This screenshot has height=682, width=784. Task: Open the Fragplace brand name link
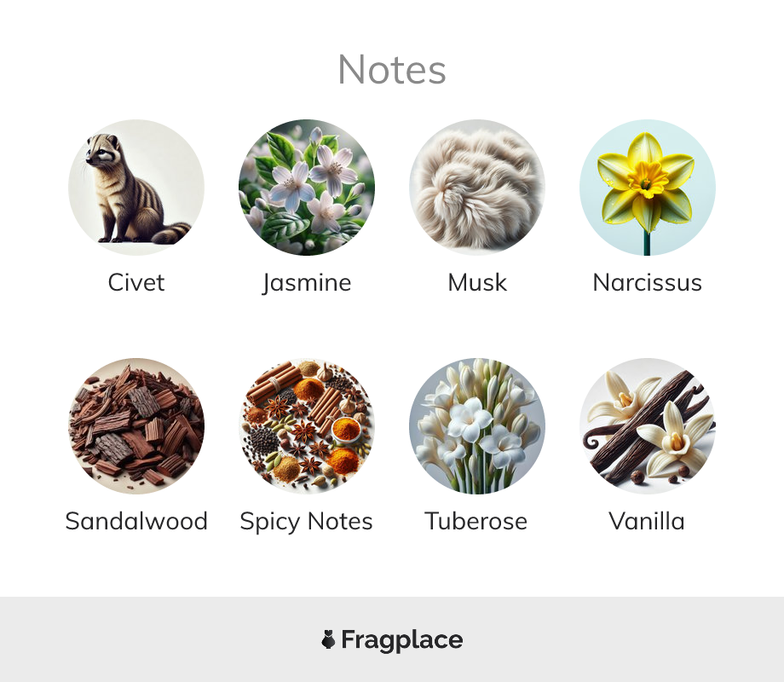402,640
